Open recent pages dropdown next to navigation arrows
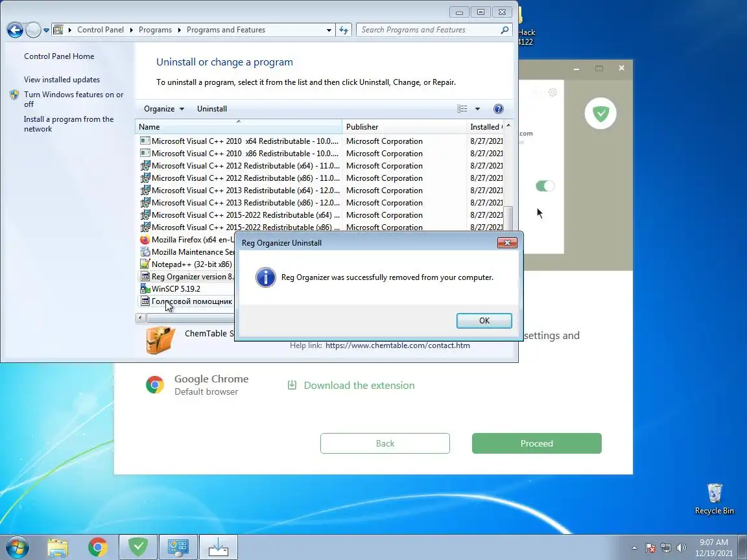 pyautogui.click(x=46, y=30)
